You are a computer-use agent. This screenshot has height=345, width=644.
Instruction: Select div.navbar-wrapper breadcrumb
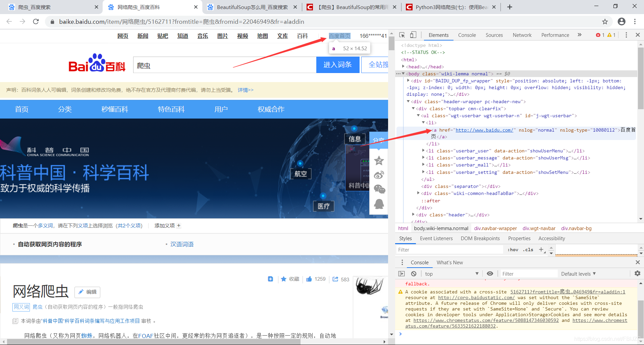[x=495, y=228]
